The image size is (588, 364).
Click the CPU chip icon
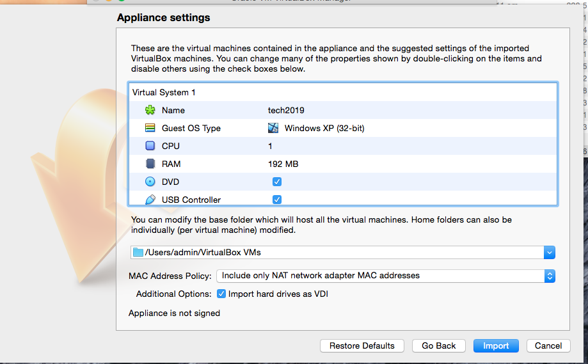click(150, 146)
